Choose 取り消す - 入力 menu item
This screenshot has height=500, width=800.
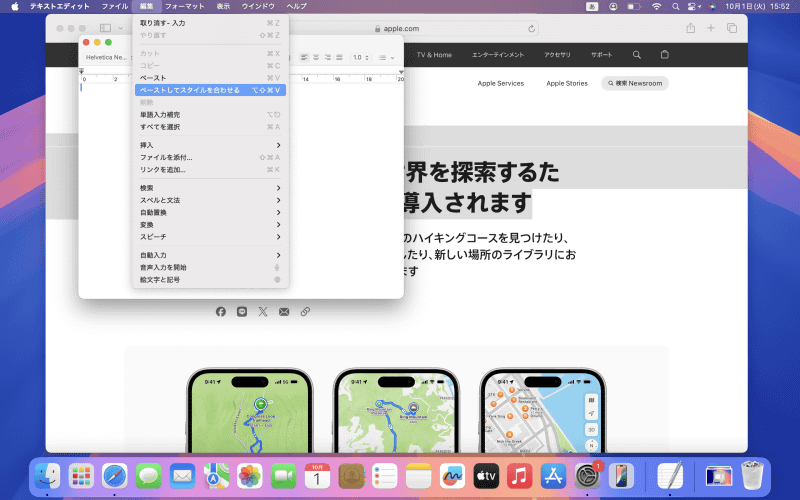click(210, 23)
